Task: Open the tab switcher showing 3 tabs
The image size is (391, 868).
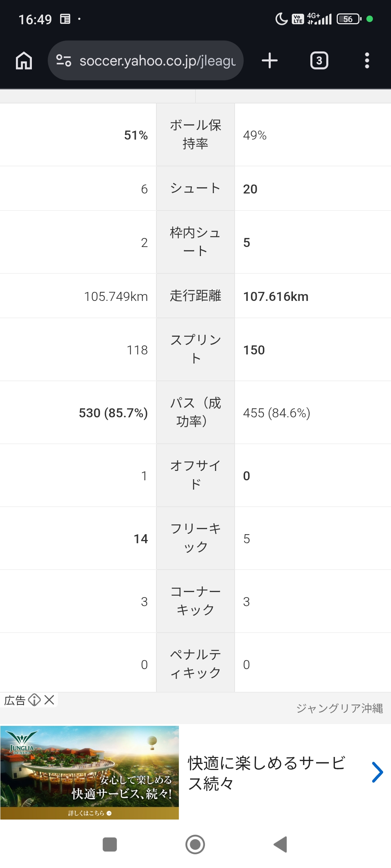Action: 319,60
